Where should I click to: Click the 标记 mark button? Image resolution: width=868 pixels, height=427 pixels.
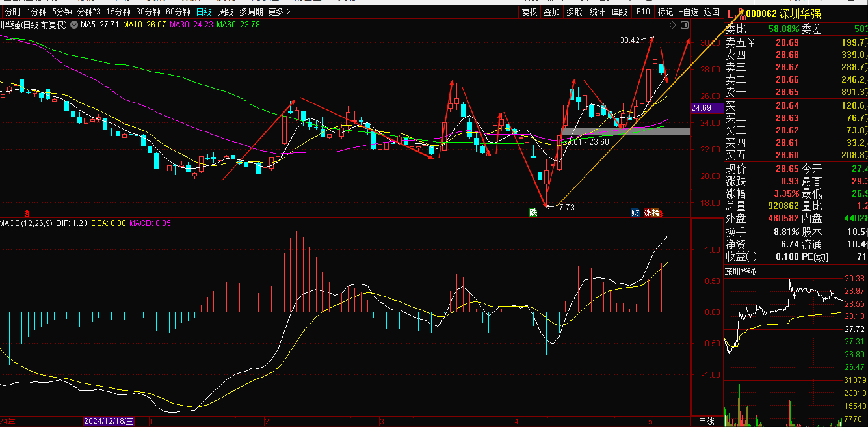665,12
